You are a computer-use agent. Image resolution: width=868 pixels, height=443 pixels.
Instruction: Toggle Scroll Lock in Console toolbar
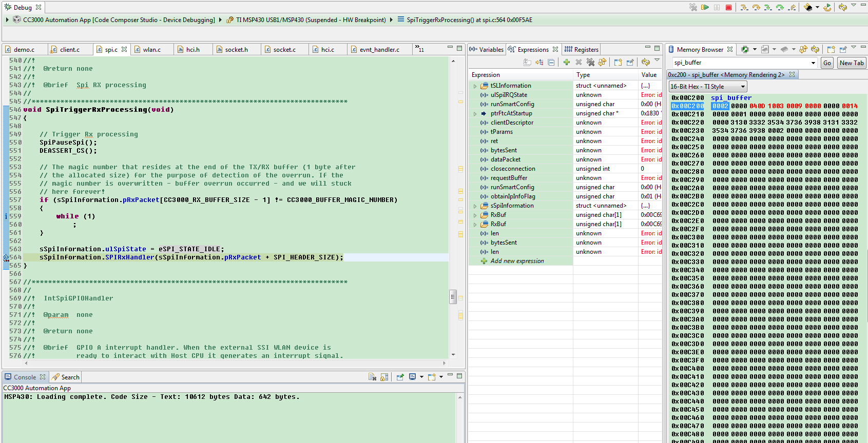point(384,377)
